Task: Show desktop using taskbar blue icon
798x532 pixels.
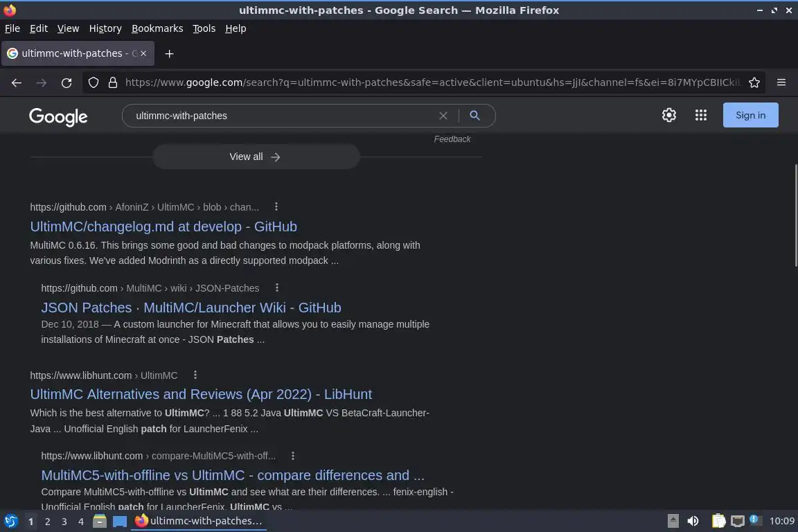Action: 120,522
